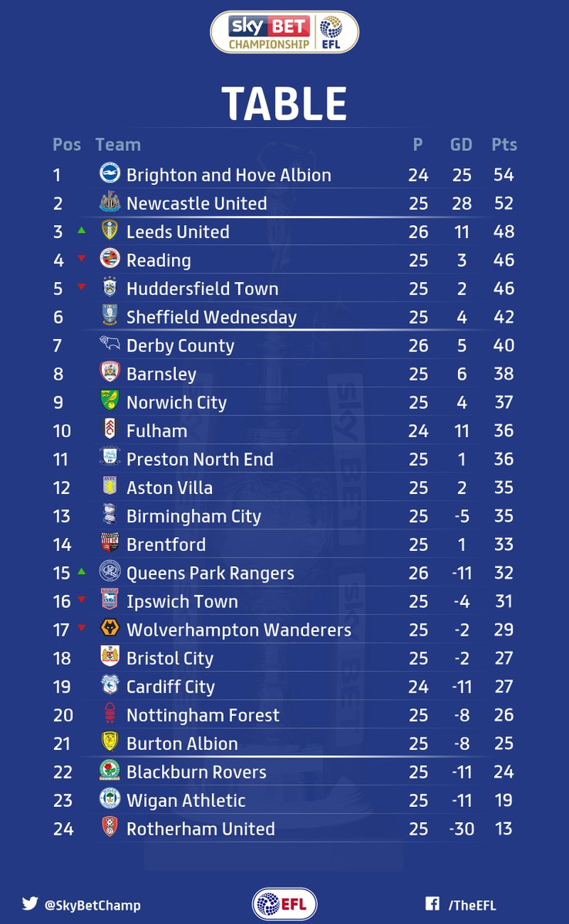
Task: Click the red down arrow next to Reading
Action: point(82,258)
